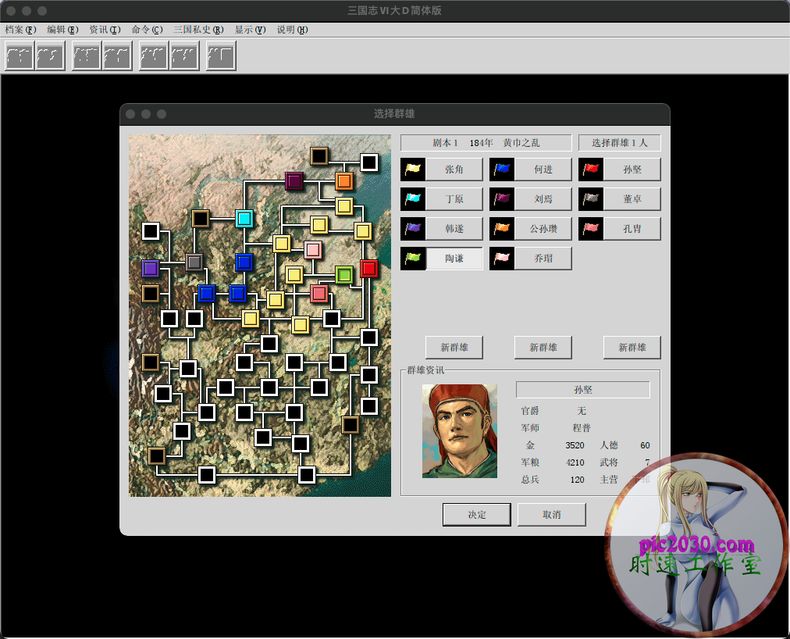
Task: Click the cyan city square on the map
Action: (x=244, y=219)
